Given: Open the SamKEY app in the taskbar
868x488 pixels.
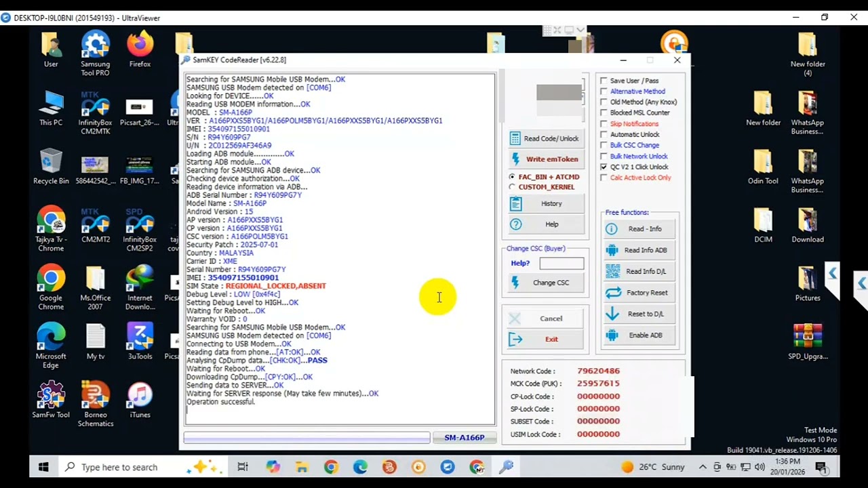Looking at the screenshot, I should click(506, 467).
